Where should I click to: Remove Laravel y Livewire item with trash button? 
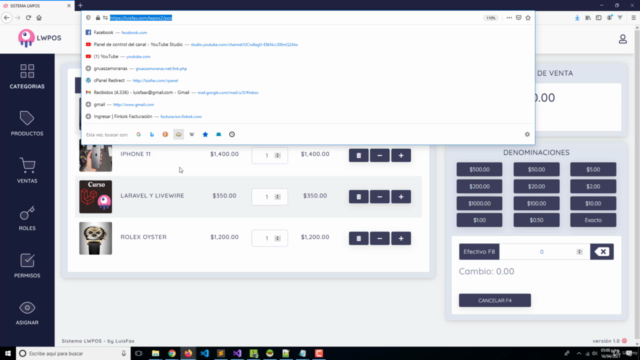pos(358,197)
